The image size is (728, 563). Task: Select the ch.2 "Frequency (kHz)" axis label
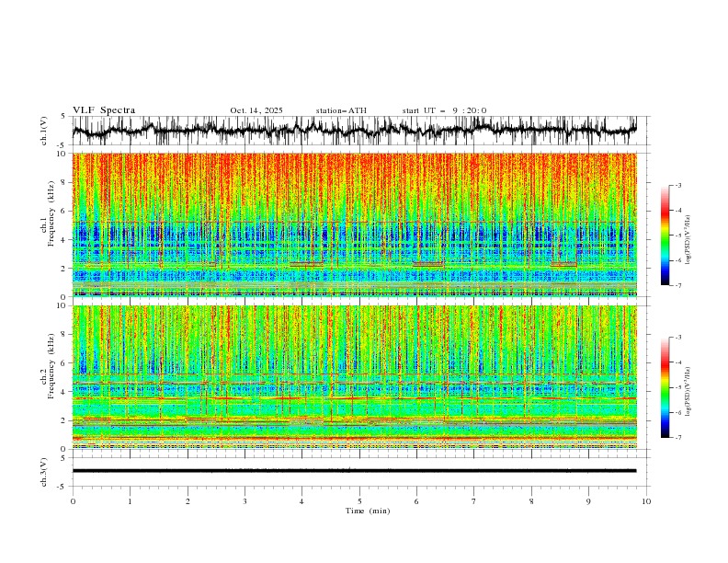tap(51, 366)
